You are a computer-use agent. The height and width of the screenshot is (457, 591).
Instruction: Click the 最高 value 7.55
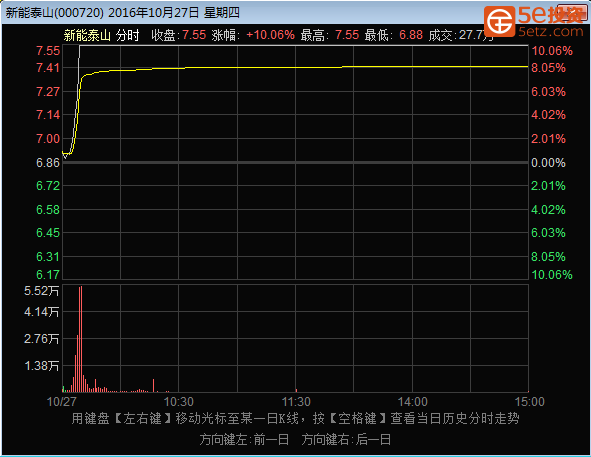pyautogui.click(x=347, y=35)
